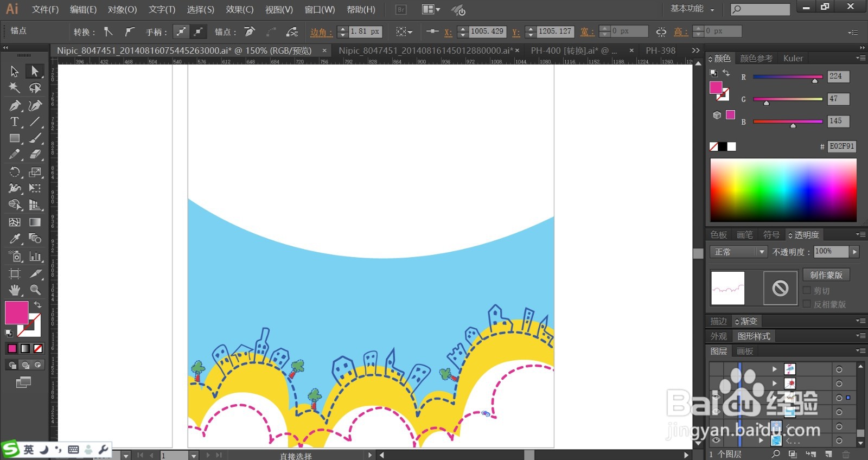Screen dimensions: 868x460
Task: Choose the Magic Wand tool
Action: [x=15, y=88]
